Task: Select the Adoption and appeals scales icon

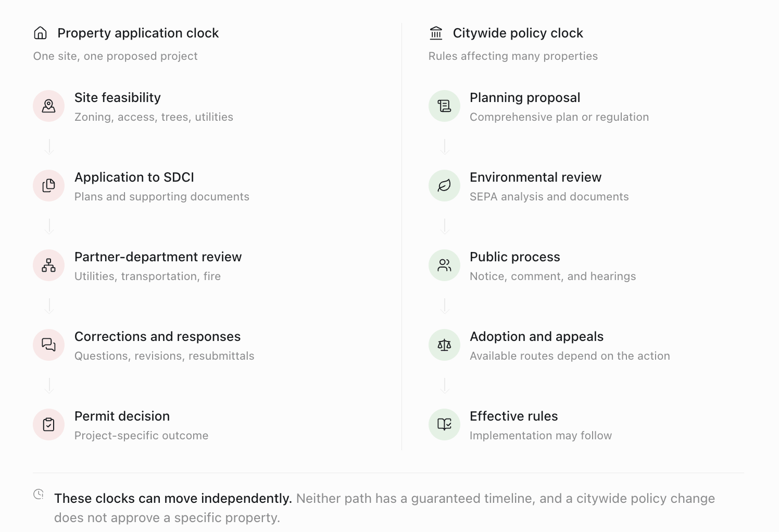Action: pos(444,345)
